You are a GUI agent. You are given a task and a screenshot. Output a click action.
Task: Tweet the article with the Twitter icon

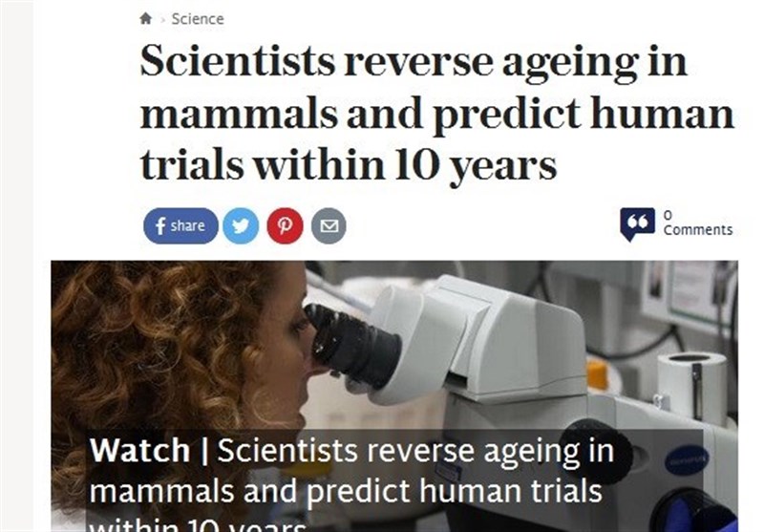[241, 226]
